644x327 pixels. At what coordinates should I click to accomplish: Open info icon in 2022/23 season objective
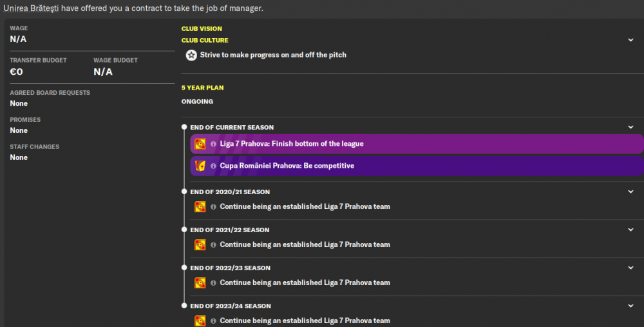(213, 283)
